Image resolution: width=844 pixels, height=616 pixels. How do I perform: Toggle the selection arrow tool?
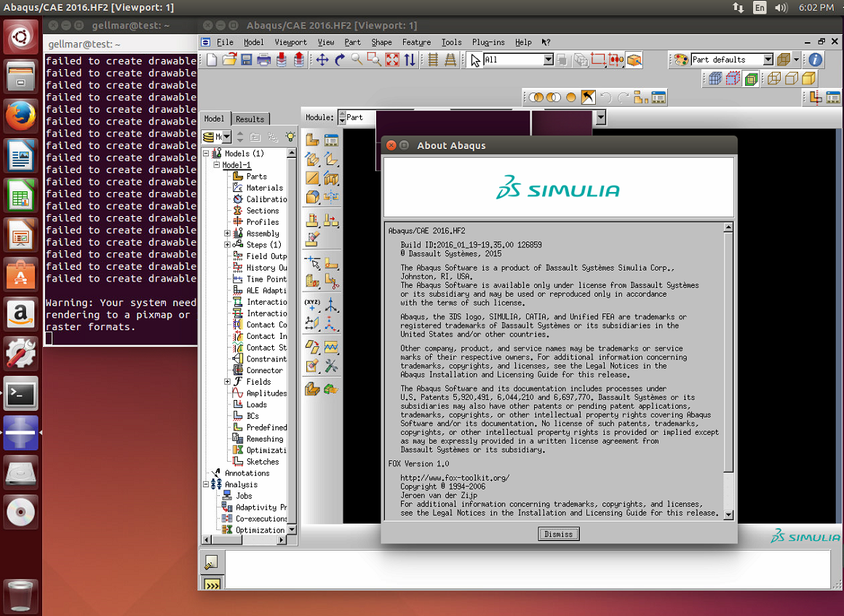tap(475, 60)
